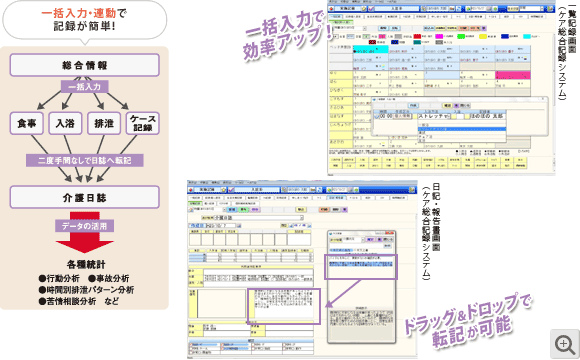Image resolution: width=580 pixels, height=360 pixels.
Task: Click the 総合情報 box
Action: pos(85,65)
